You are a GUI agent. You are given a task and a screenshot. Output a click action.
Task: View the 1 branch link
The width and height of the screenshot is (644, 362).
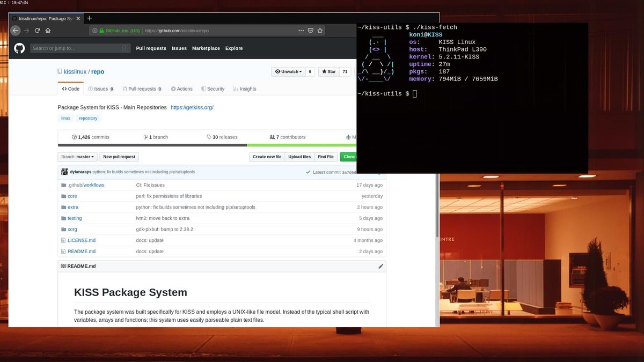[x=156, y=137]
